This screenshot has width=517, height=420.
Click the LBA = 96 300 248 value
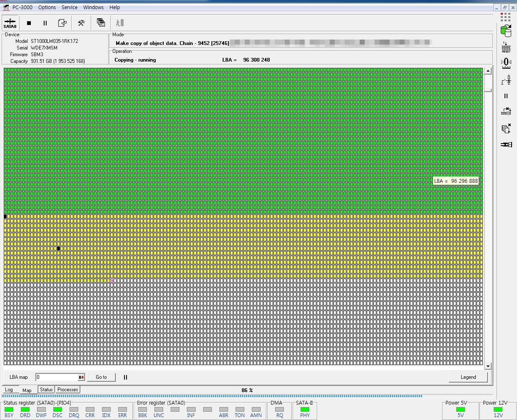(x=246, y=60)
